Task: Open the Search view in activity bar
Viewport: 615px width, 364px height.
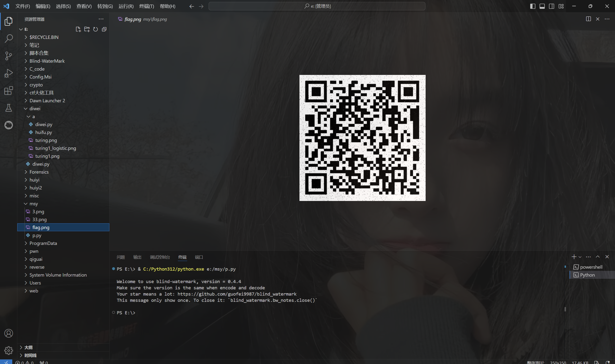Action: [x=9, y=38]
